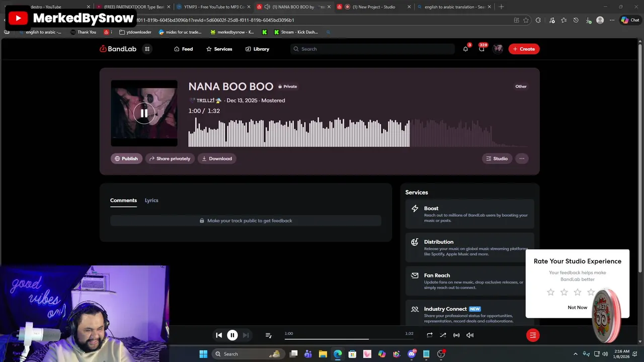Seek on bottom player progress bar

348,339
